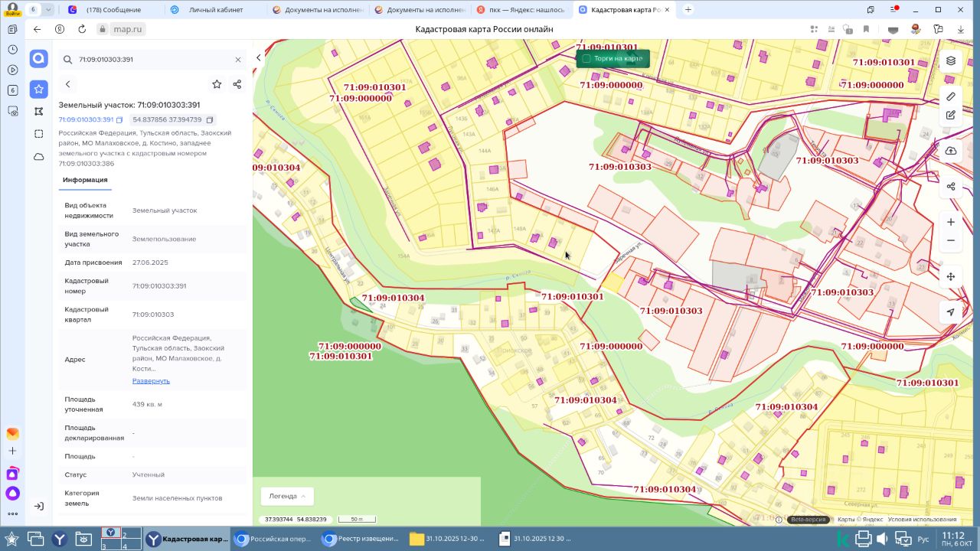Copy the cadastral number 71:09:010303:391
This screenshot has height=551, width=980.
coord(119,120)
